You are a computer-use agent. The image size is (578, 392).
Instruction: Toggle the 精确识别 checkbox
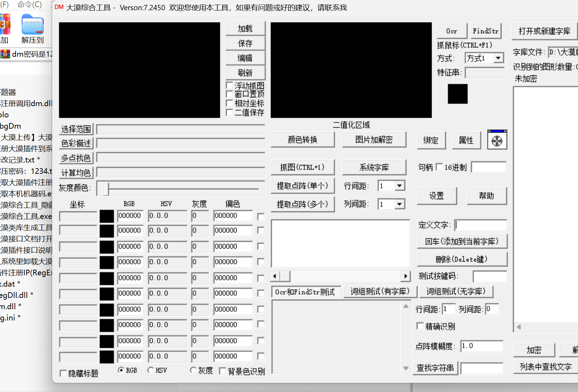tap(420, 326)
